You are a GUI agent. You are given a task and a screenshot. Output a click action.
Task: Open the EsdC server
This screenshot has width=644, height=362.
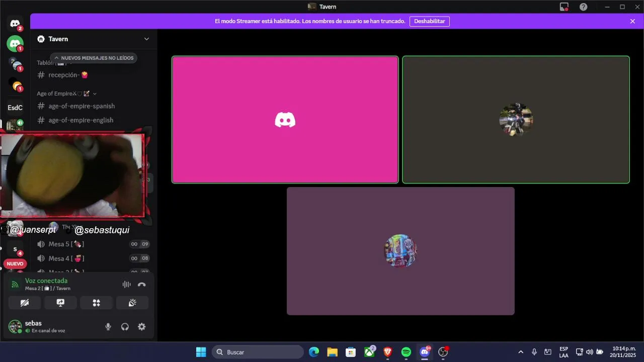[15, 108]
